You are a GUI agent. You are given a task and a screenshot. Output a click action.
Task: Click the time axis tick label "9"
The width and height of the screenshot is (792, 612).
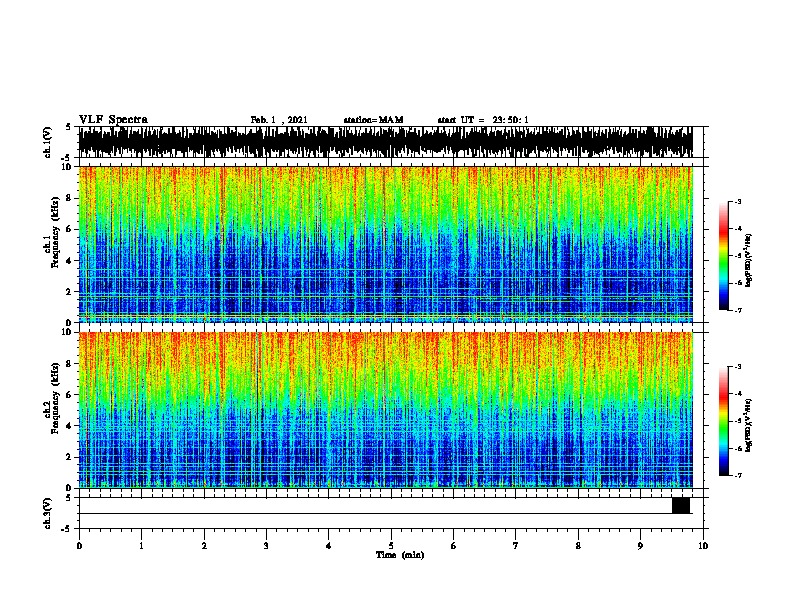pos(640,546)
